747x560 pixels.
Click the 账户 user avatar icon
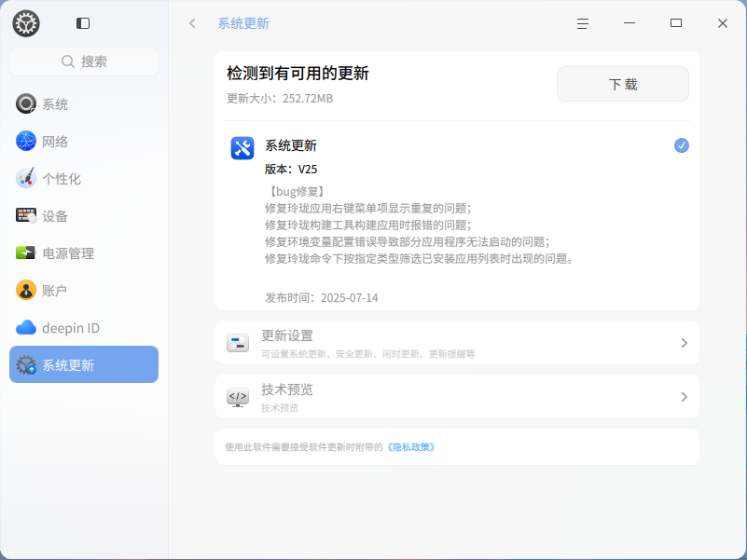pos(26,290)
